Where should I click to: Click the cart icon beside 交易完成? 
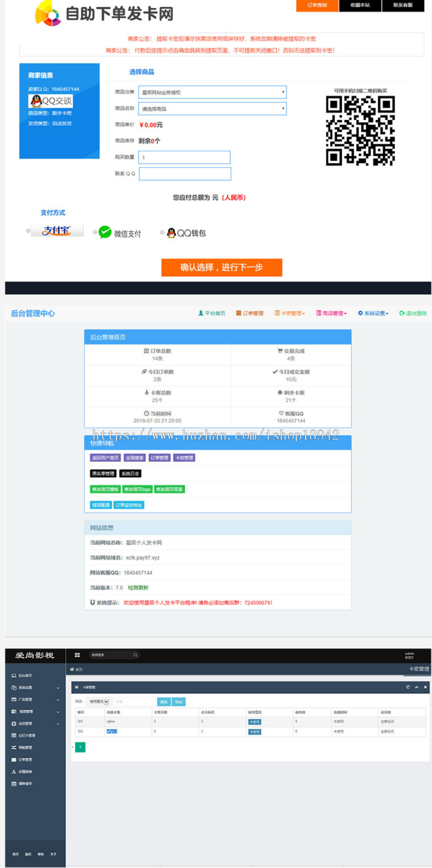click(280, 351)
